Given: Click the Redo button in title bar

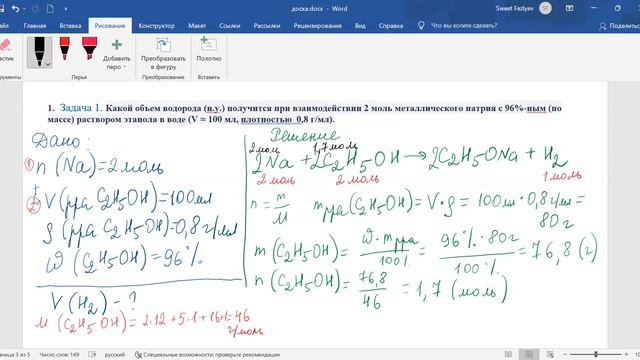Looking at the screenshot, I should click(36, 9).
